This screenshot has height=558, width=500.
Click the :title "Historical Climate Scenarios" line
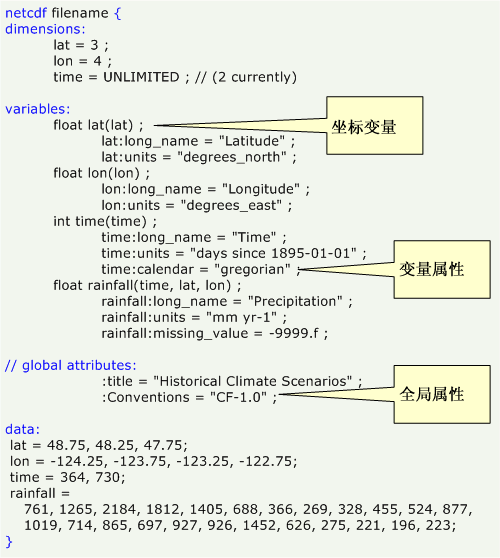point(232,381)
